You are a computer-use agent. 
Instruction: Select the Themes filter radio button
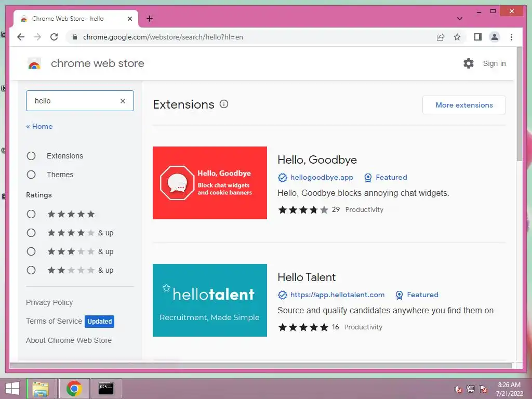31,175
